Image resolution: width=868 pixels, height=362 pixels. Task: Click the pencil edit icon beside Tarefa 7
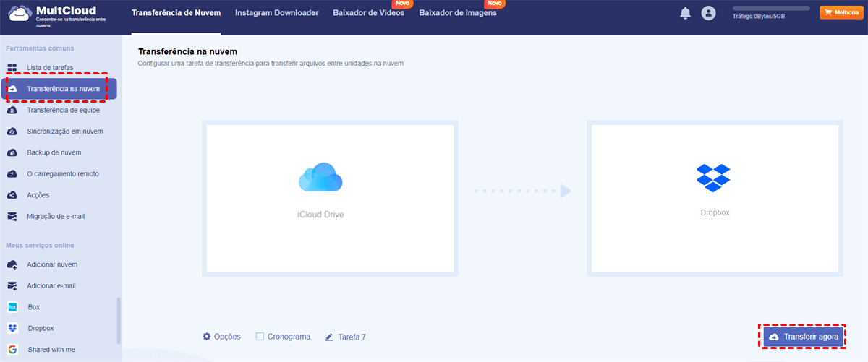pos(329,337)
